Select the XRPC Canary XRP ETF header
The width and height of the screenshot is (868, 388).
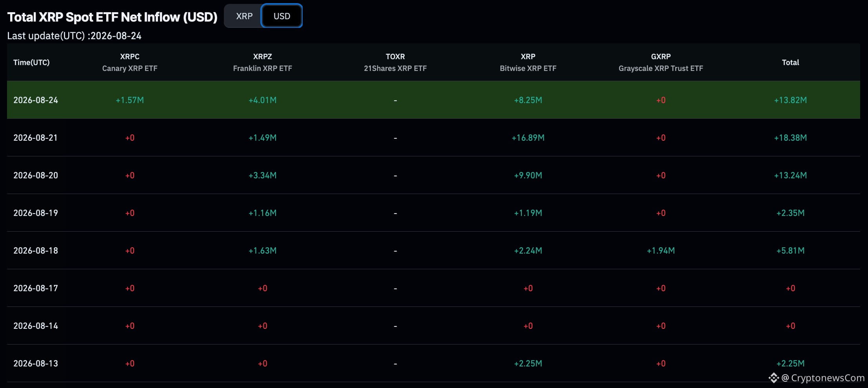coord(130,62)
